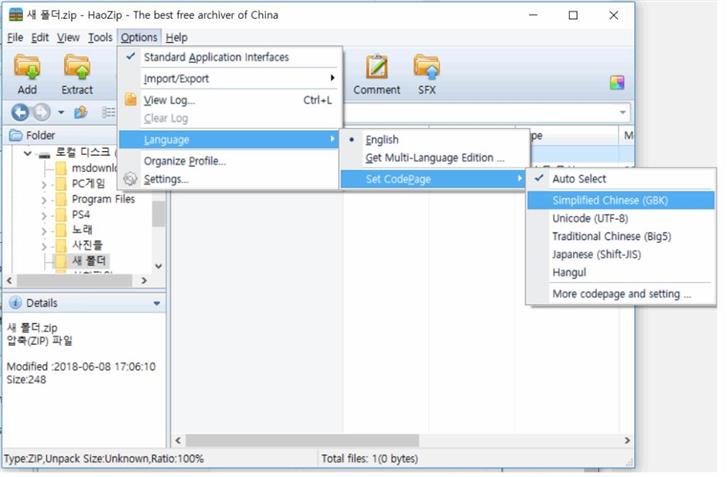Click the Comment toolbar icon
Viewport: 728px width, 477px height.
point(377,66)
